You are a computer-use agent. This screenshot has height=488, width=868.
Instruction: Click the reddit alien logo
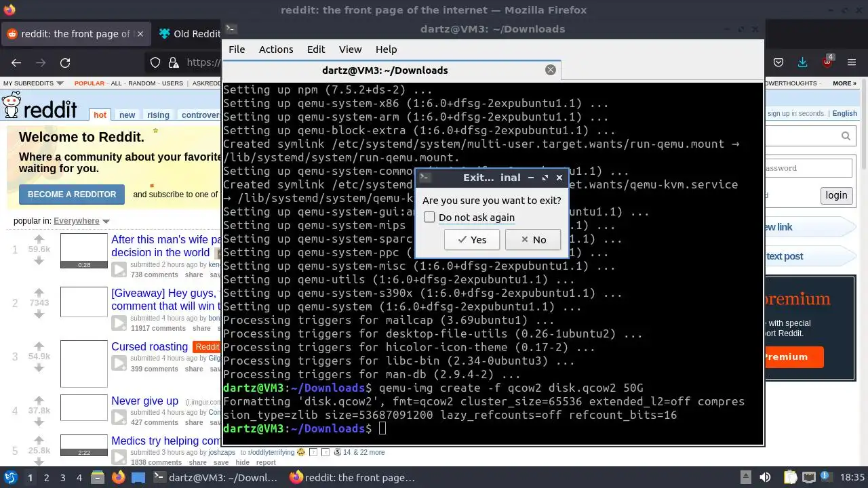12,106
